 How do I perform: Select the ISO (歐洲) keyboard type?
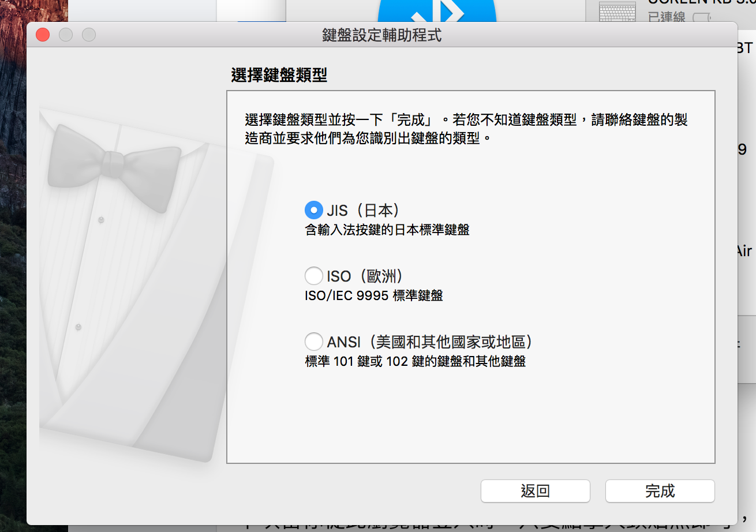tap(313, 276)
